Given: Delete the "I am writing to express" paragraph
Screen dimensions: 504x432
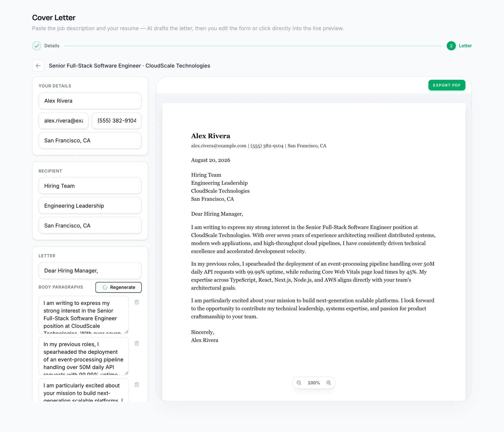Looking at the screenshot, I should pyautogui.click(x=137, y=302).
